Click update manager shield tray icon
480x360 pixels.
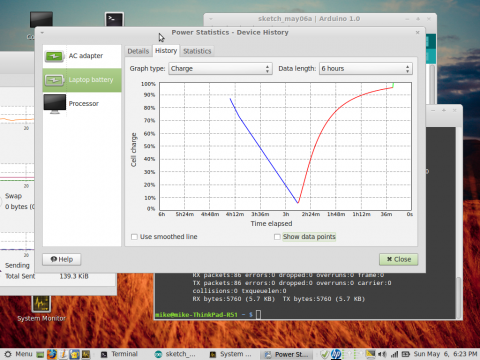(x=324, y=354)
